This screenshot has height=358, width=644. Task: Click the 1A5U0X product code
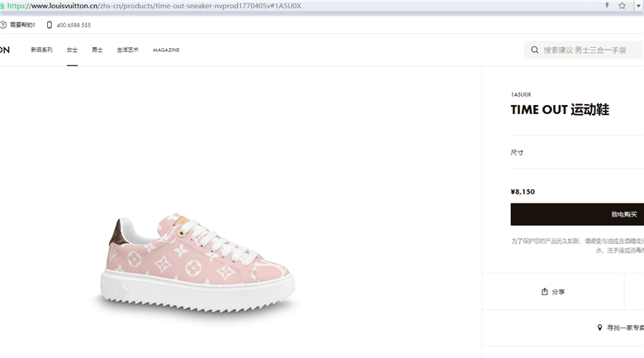(x=521, y=94)
